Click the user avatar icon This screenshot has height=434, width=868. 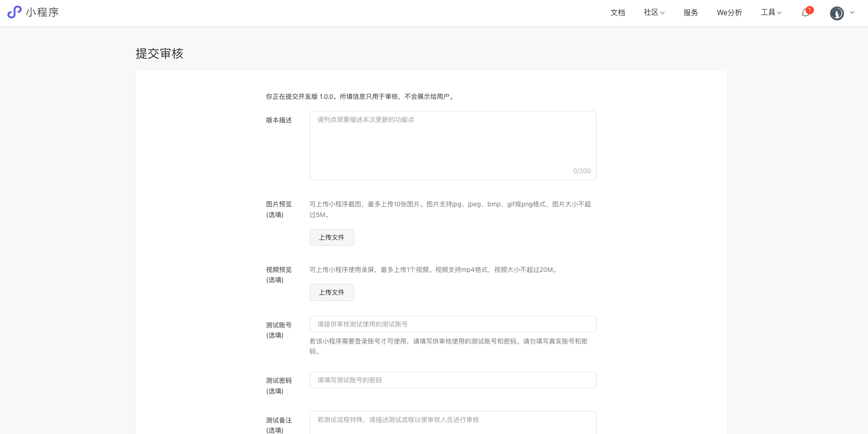[x=837, y=13]
